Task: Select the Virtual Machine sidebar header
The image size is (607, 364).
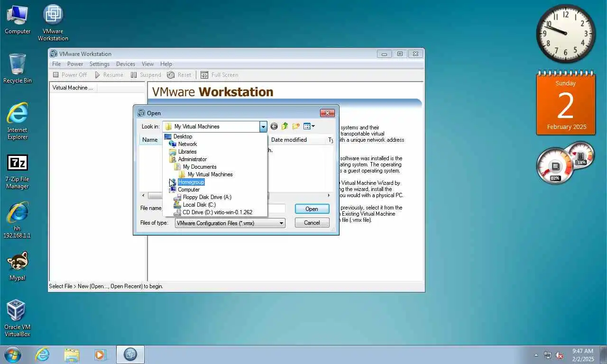Action: [x=73, y=88]
